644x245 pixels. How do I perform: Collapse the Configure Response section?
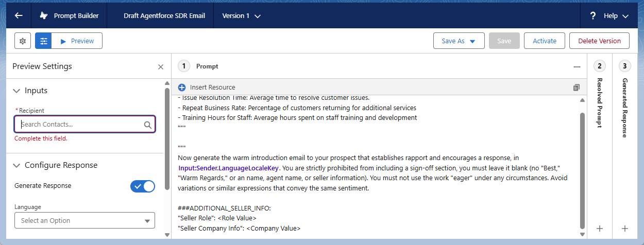[16, 165]
